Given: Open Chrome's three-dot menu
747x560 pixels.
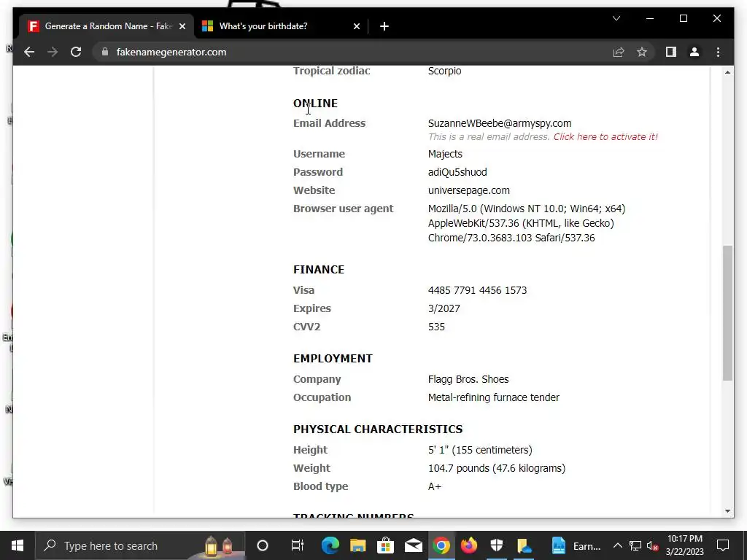Looking at the screenshot, I should point(718,52).
